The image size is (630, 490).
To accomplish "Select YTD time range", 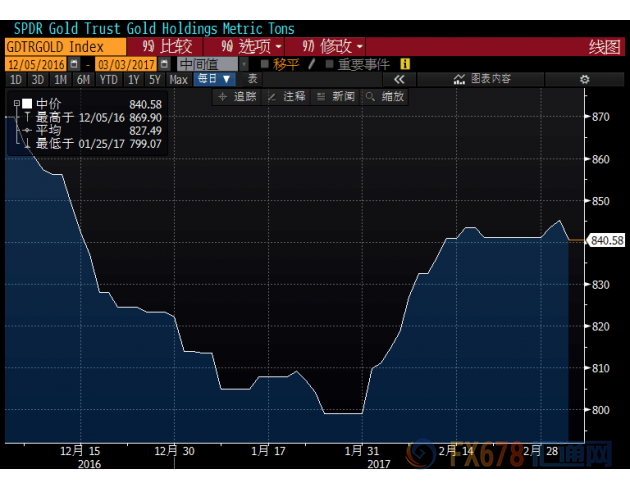I will point(108,80).
